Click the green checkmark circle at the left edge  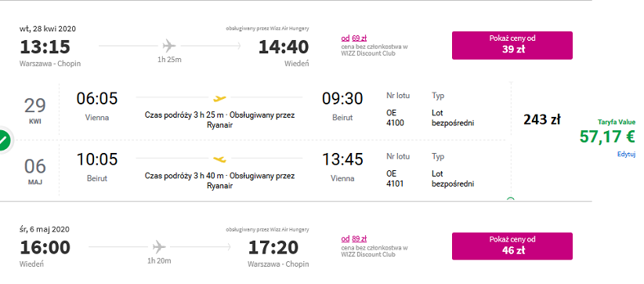point(4,140)
